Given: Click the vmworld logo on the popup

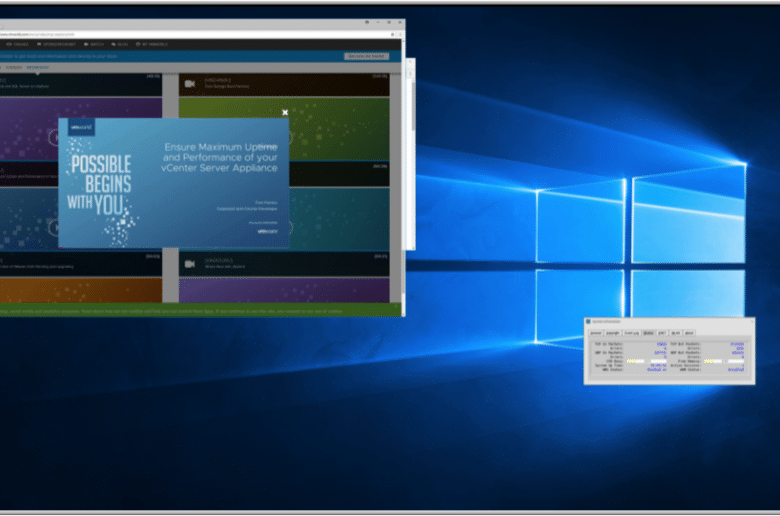Looking at the screenshot, I should pos(81,127).
